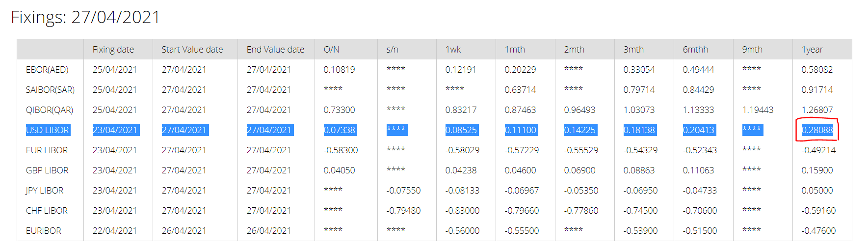The image size is (868, 251).
Task: Click the 9mth column header
Action: 752,50
